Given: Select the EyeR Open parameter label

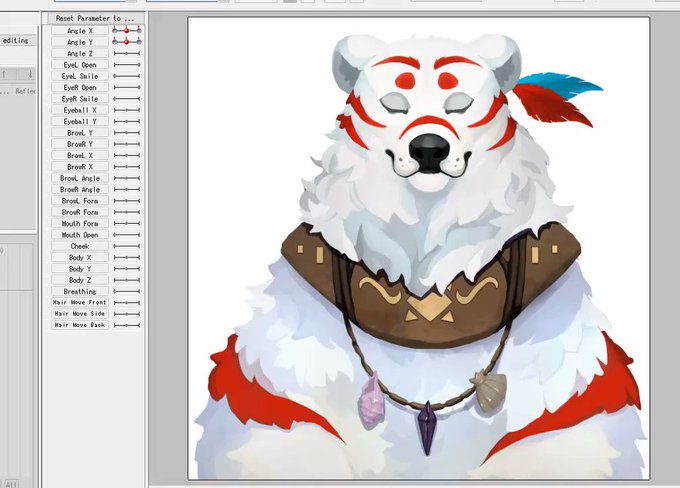Looking at the screenshot, I should (x=80, y=87).
